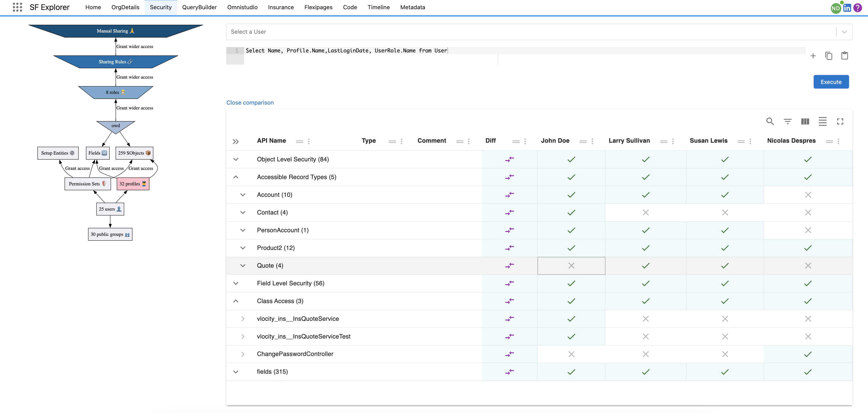
Task: Grab the API Name column drag handle
Action: click(300, 141)
